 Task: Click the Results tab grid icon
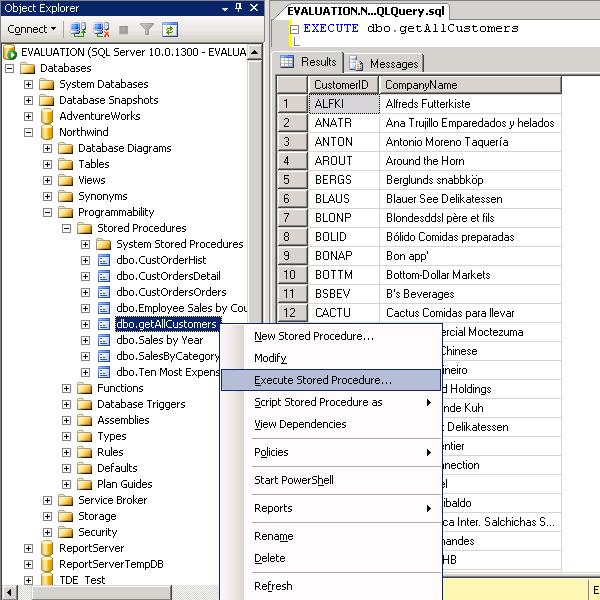[287, 62]
